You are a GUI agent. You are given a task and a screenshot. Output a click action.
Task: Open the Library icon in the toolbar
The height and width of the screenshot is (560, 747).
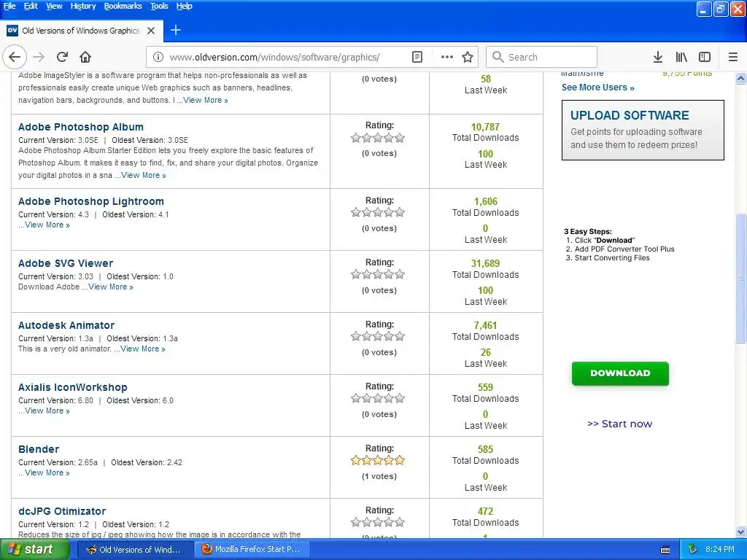click(x=681, y=57)
